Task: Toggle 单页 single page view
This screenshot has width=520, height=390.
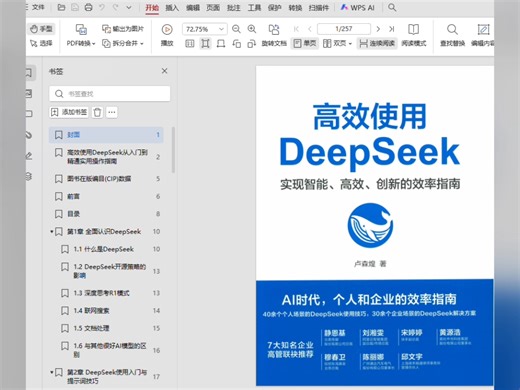Action: tap(305, 43)
